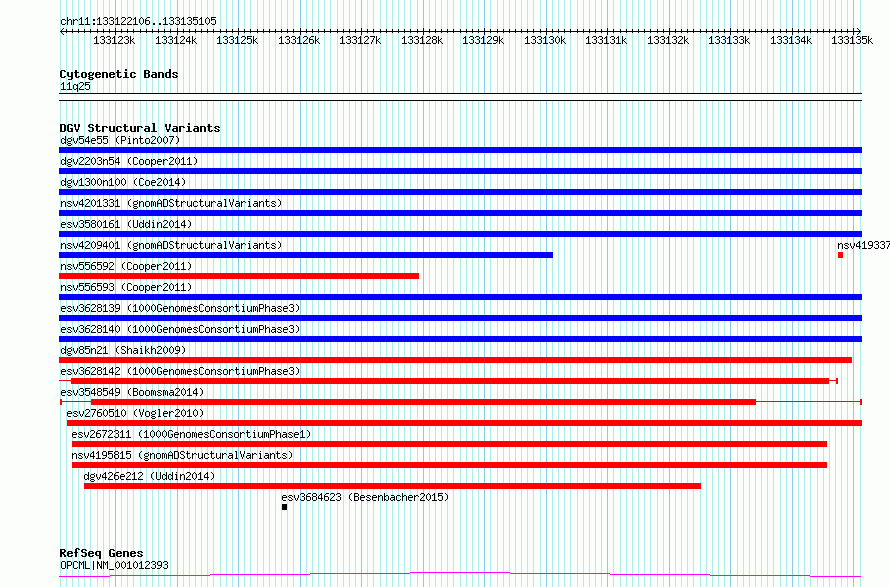The height and width of the screenshot is (587, 890).
Task: Select the red bar under nsv4195815
Action: [450, 465]
